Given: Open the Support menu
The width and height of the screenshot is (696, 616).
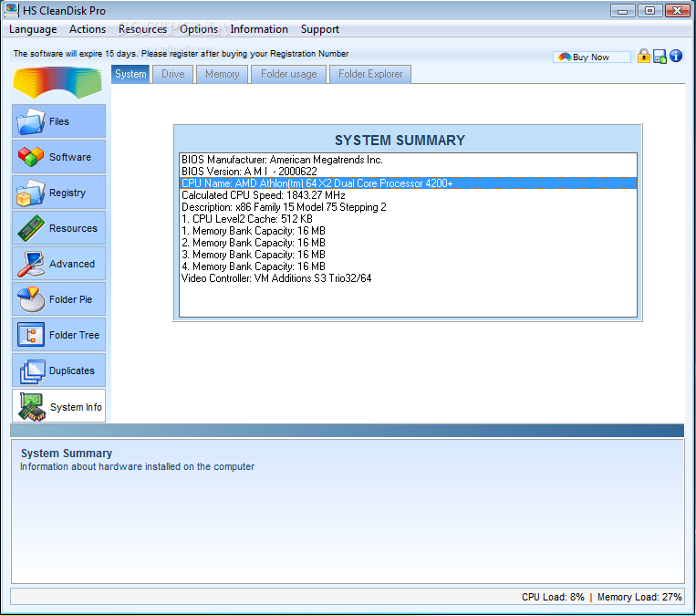Looking at the screenshot, I should tap(319, 29).
